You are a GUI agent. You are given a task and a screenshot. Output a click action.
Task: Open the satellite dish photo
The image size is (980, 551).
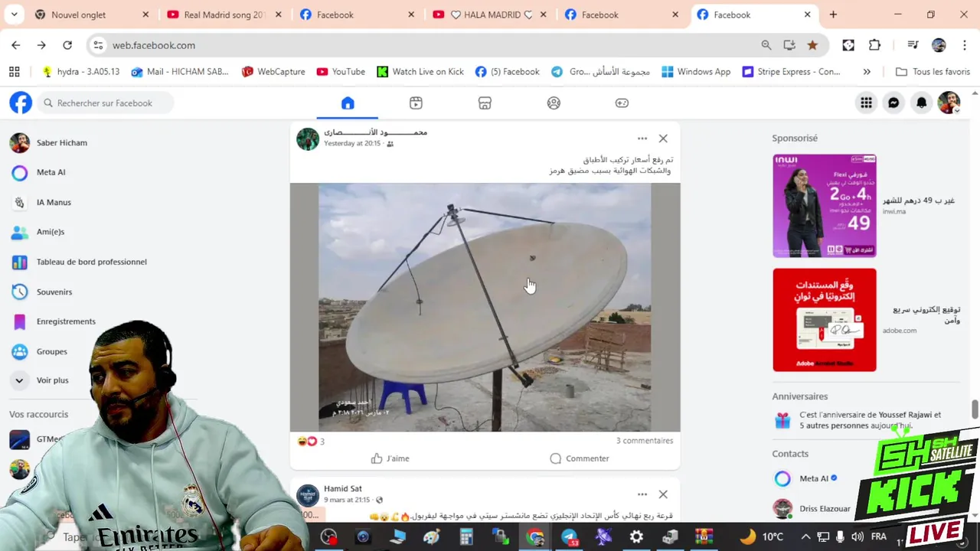coord(485,307)
